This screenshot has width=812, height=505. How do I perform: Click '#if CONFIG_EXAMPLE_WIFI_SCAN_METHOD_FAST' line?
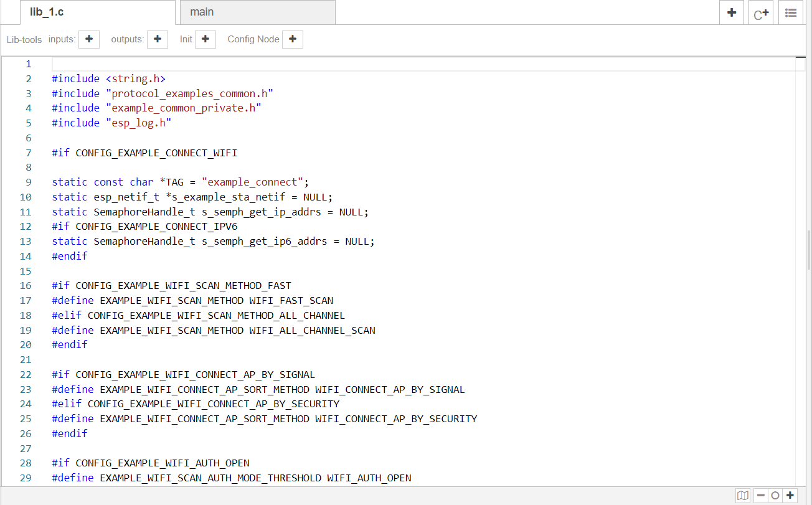click(172, 286)
